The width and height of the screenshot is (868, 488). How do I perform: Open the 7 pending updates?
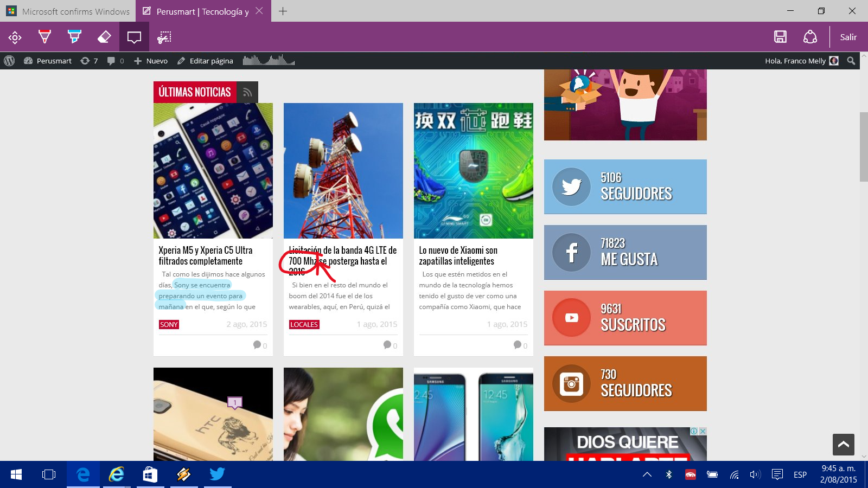[90, 61]
